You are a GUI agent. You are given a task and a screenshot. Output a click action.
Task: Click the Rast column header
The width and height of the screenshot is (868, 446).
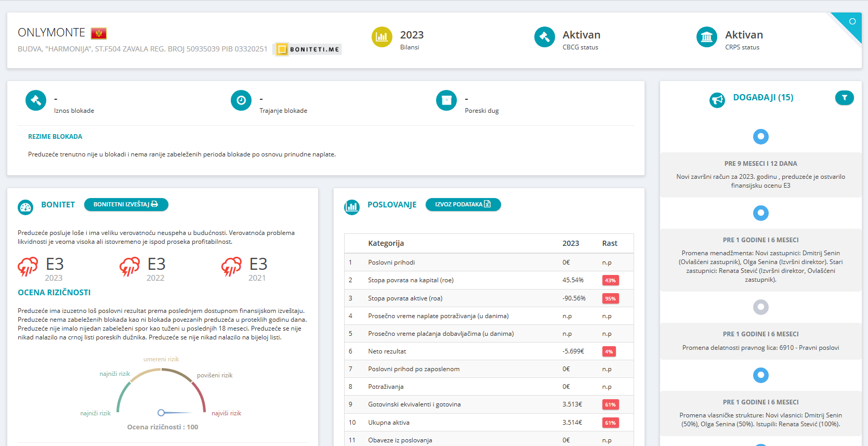click(x=610, y=243)
